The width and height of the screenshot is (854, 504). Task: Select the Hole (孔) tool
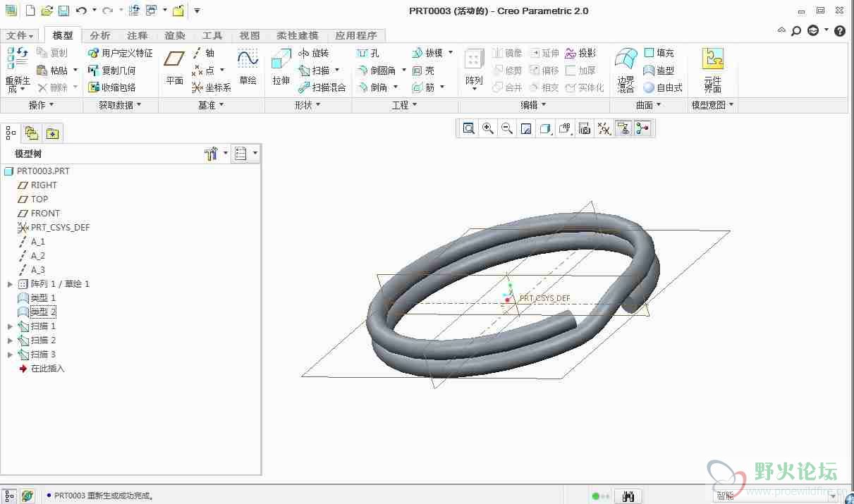pos(368,53)
